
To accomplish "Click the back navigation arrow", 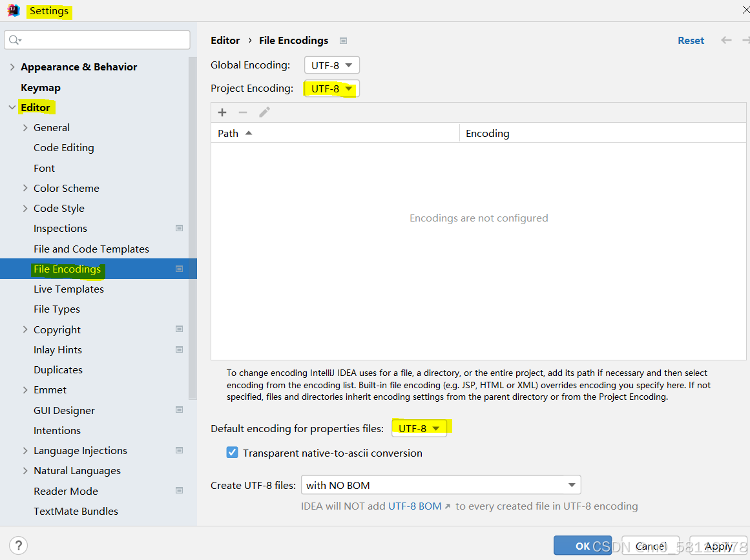I will point(727,40).
